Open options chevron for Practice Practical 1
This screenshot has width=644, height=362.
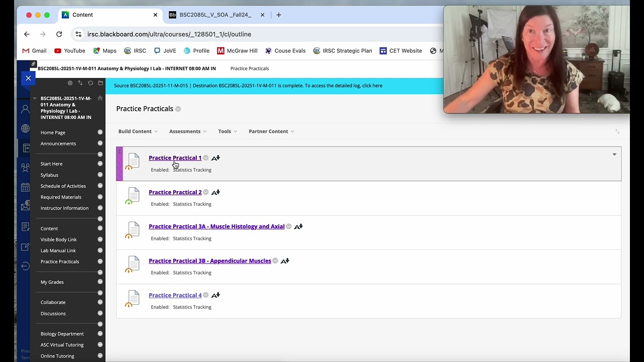206,158
